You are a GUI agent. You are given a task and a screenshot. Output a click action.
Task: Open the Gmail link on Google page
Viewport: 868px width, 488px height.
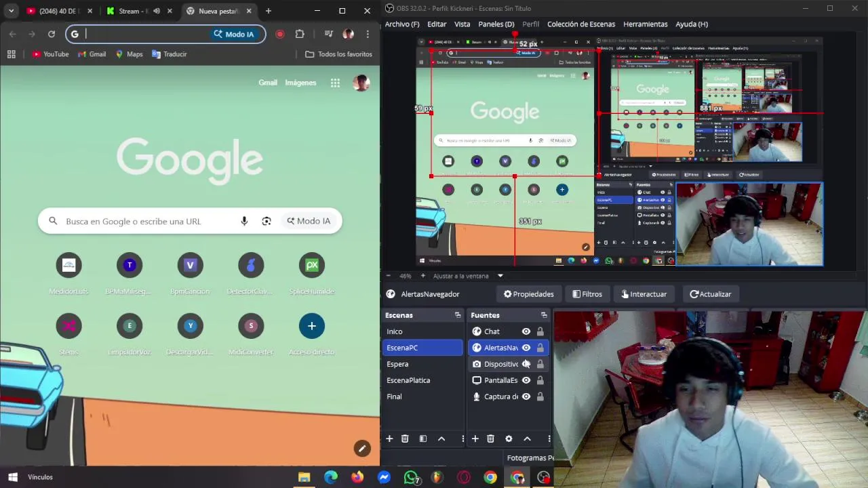click(268, 83)
